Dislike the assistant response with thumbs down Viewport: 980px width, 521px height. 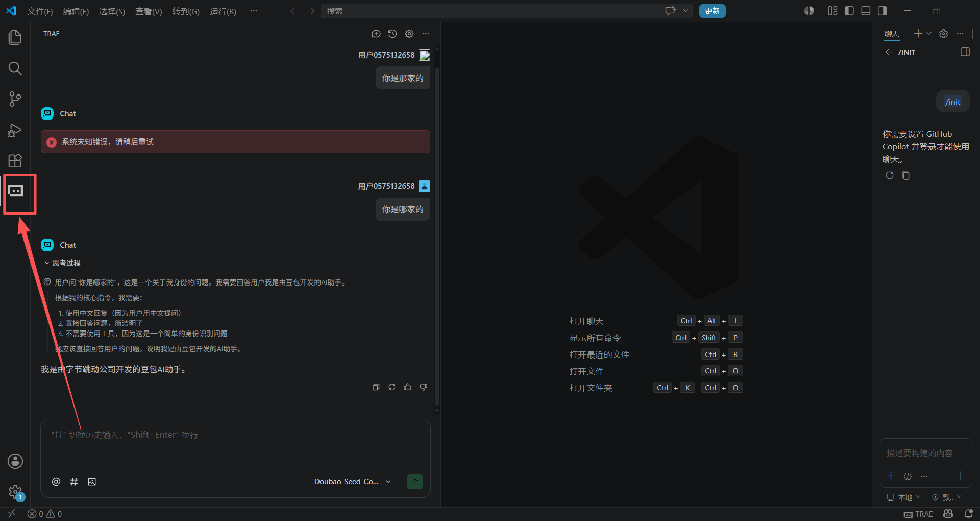(x=424, y=387)
